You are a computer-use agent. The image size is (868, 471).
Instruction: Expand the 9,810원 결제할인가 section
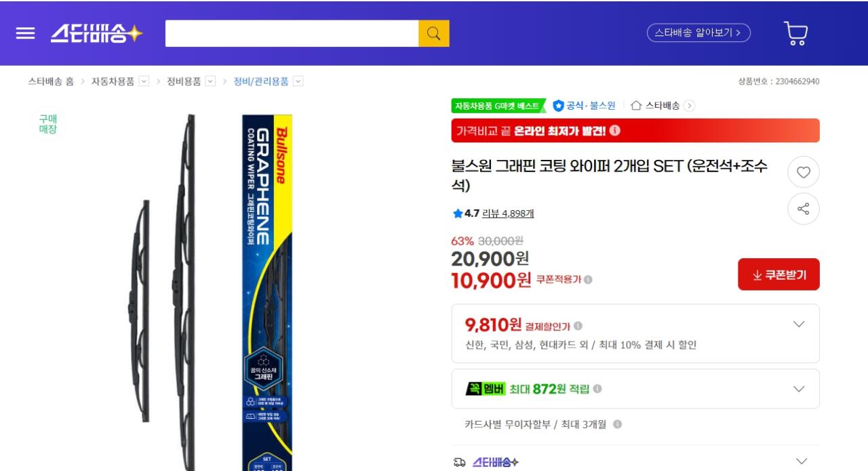pos(799,325)
